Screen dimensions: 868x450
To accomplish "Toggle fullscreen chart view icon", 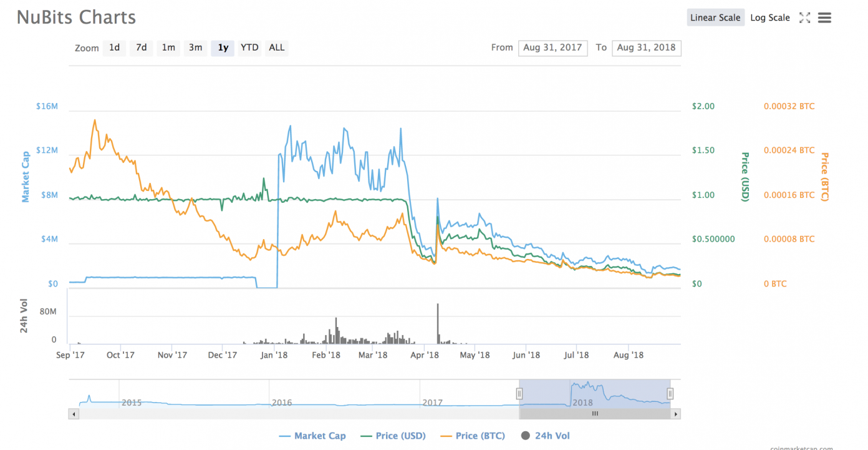I will point(804,17).
